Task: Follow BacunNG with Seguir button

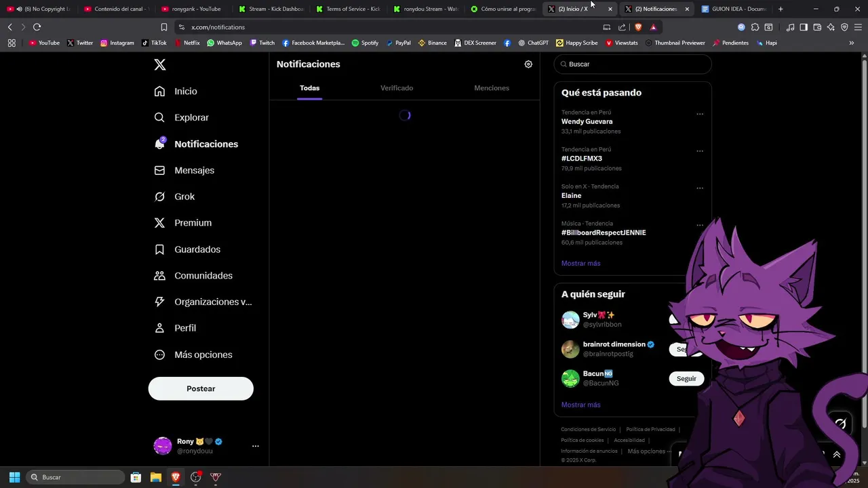Action: [x=686, y=378]
